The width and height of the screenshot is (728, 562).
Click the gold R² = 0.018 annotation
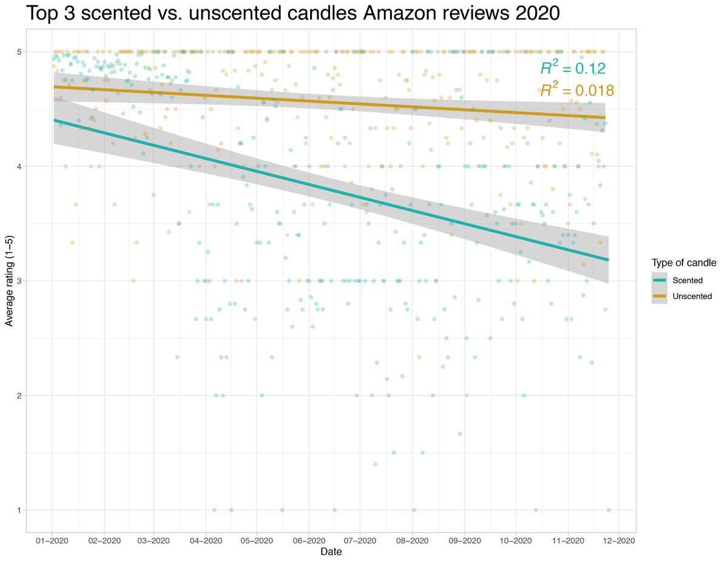[577, 90]
